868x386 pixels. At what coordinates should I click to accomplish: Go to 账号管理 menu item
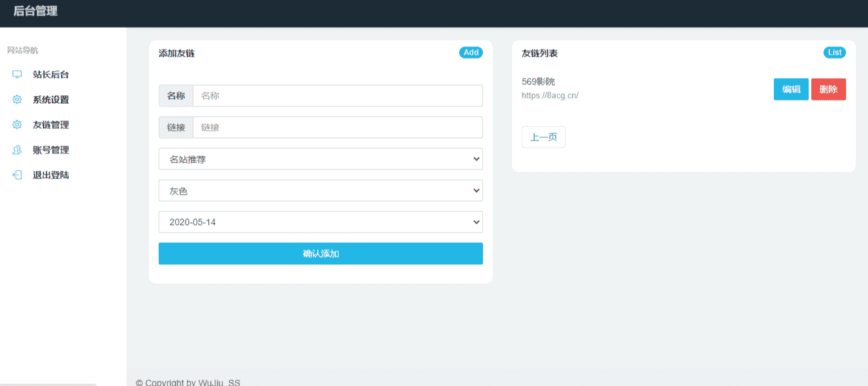(x=51, y=150)
